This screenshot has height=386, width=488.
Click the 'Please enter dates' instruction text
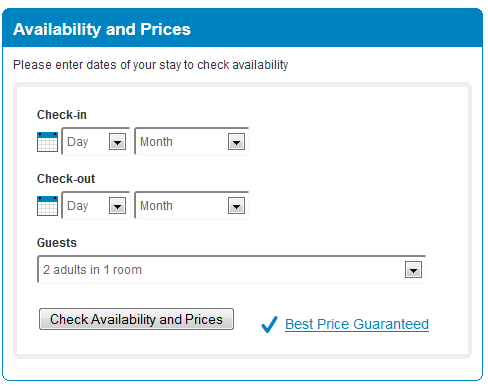pos(151,65)
